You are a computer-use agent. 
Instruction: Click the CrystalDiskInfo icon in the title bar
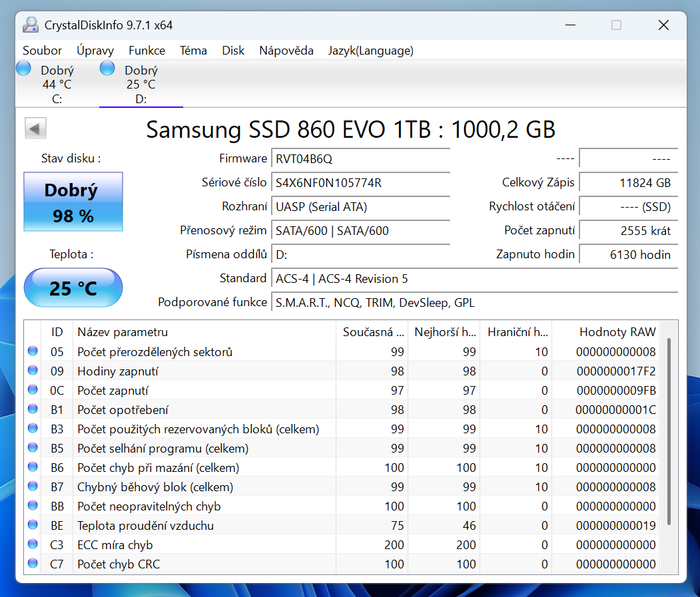(31, 25)
